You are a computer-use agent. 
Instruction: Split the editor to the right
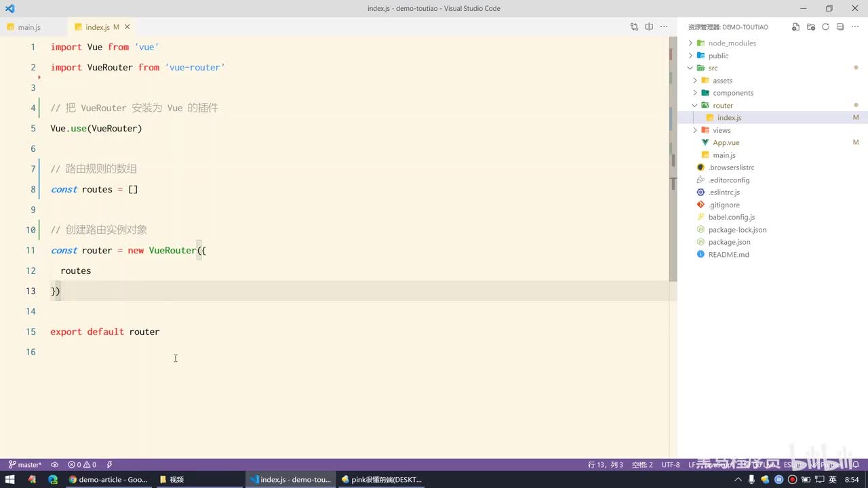(x=649, y=27)
